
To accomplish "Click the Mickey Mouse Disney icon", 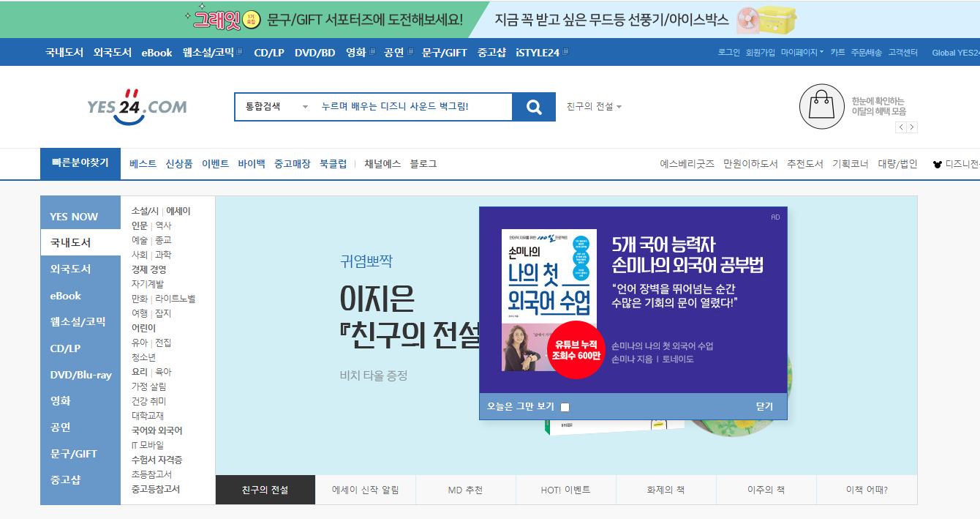I will pos(938,164).
